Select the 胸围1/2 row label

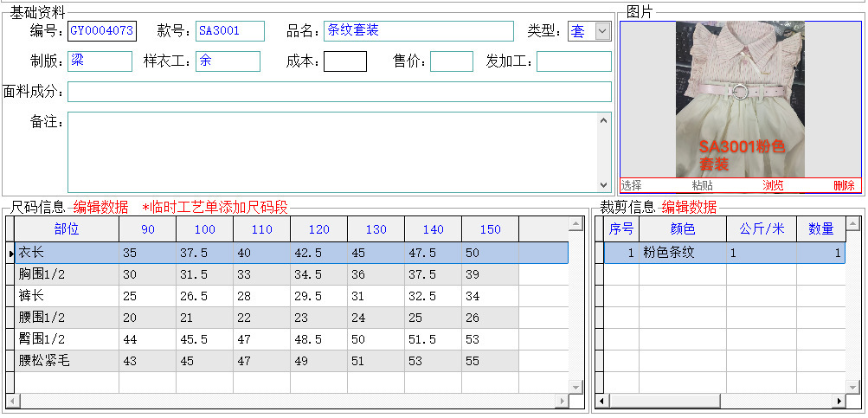pos(67,274)
